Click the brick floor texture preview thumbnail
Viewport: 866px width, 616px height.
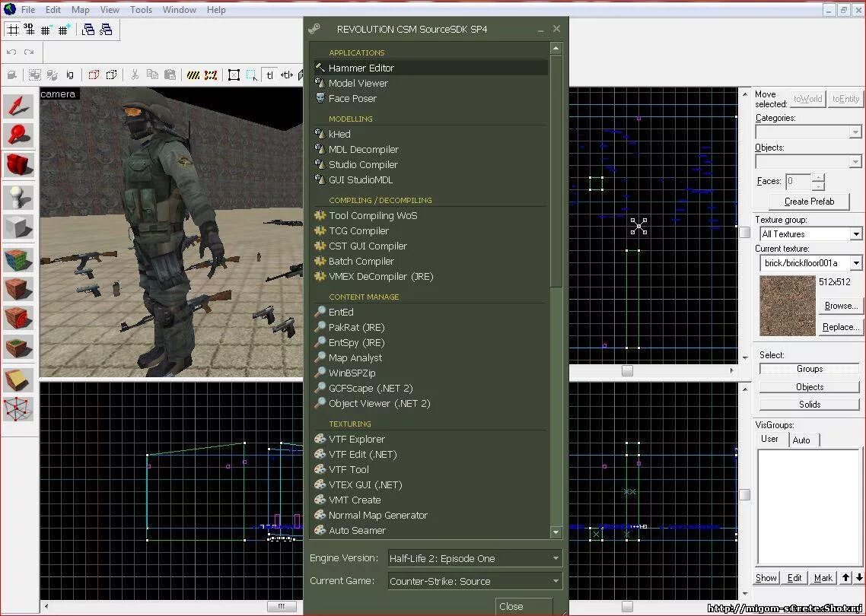pos(787,306)
